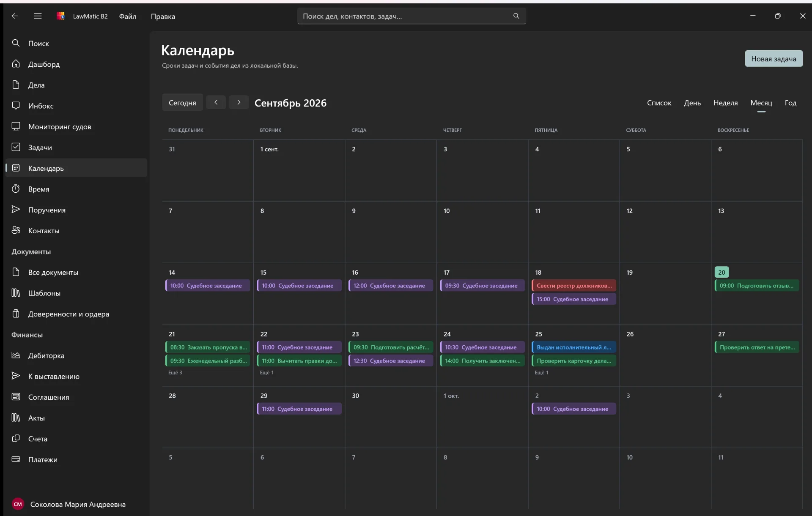Click the Новая задача button

tap(774, 59)
